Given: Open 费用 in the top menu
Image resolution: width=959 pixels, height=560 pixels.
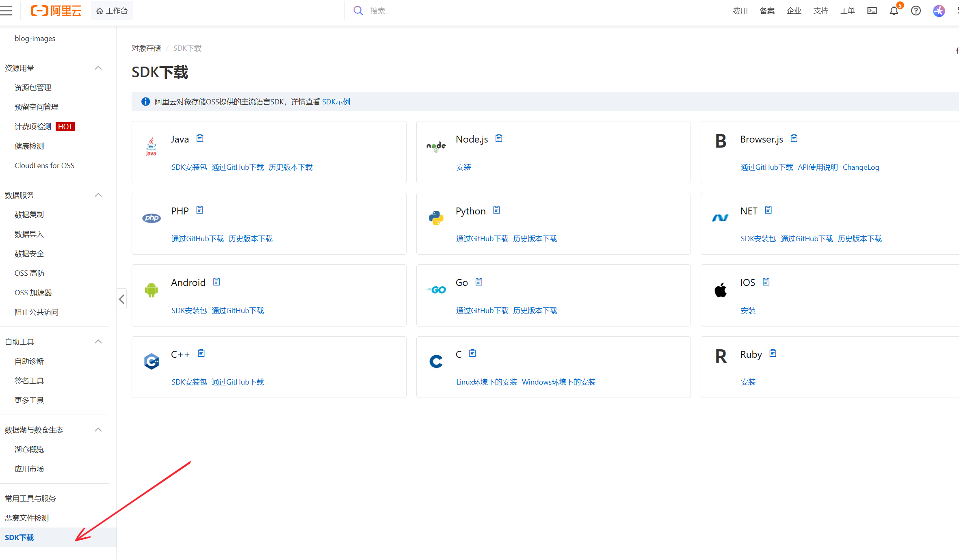Looking at the screenshot, I should pos(740,11).
